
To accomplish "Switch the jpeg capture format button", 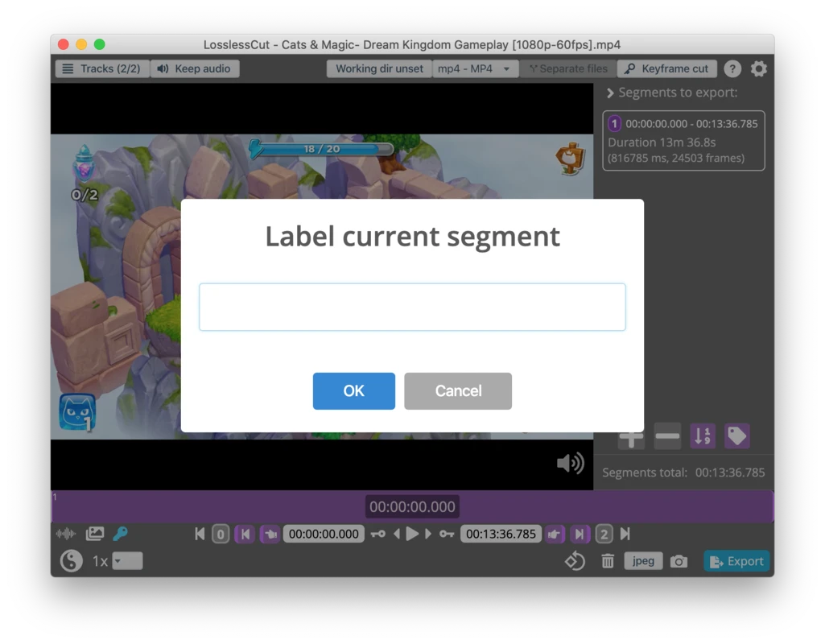I will 643,561.
